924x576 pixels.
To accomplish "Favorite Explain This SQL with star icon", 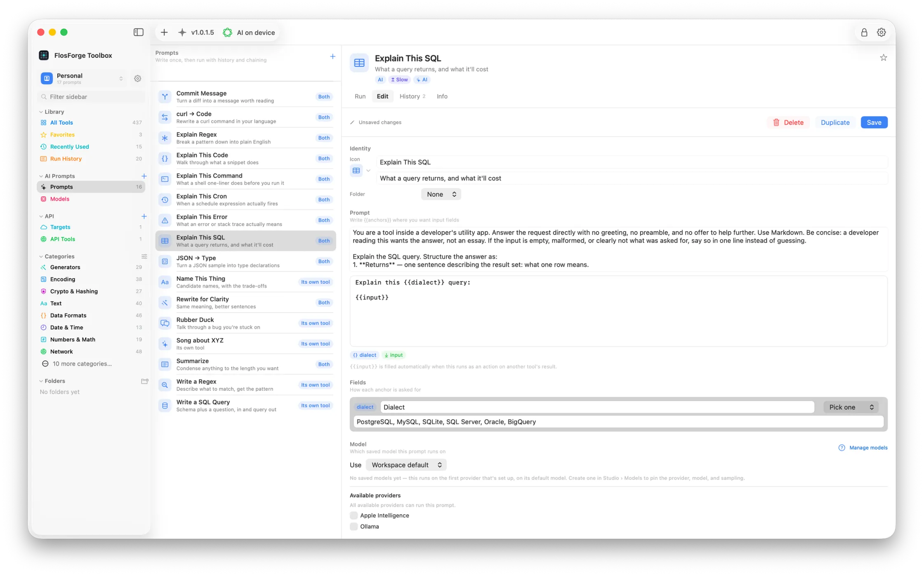I will [x=883, y=58].
